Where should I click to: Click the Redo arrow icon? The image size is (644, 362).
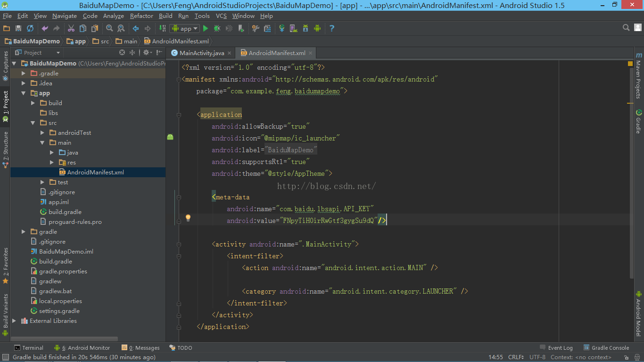coord(57,28)
